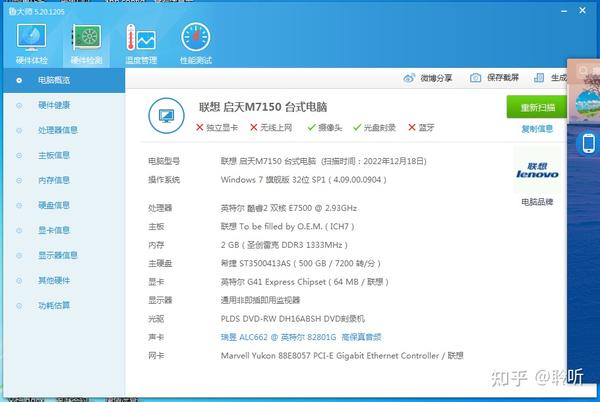Click the 微博分享 text label
The image size is (600, 402).
pos(436,78)
